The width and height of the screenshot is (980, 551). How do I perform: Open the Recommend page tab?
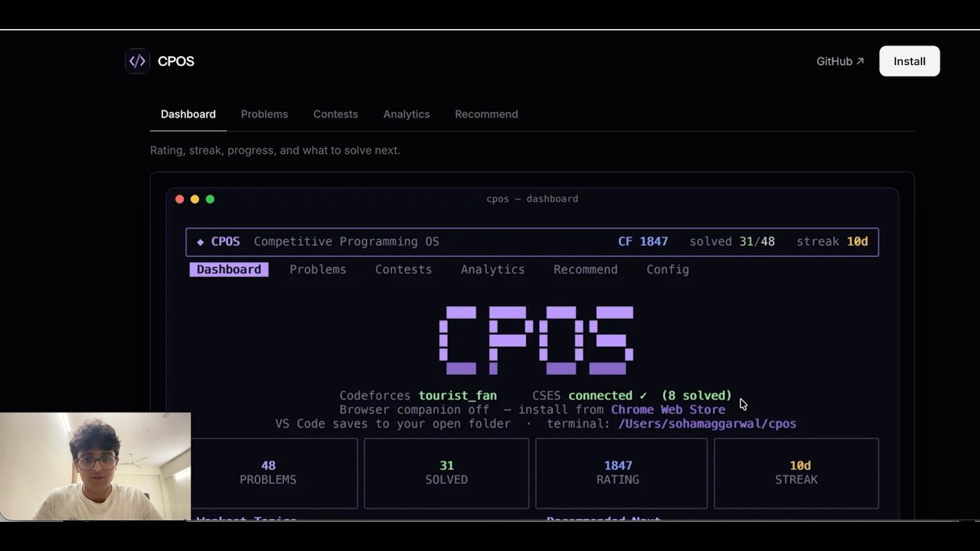[x=486, y=114]
